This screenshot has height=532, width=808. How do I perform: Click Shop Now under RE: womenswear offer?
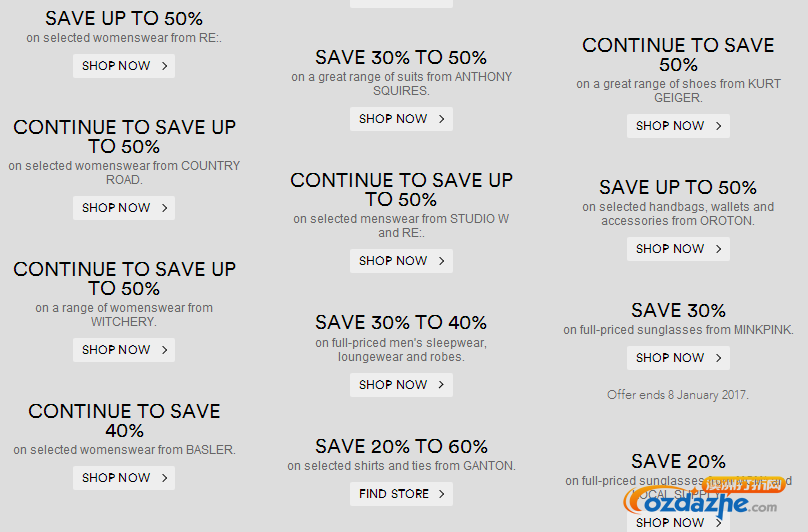click(x=124, y=66)
